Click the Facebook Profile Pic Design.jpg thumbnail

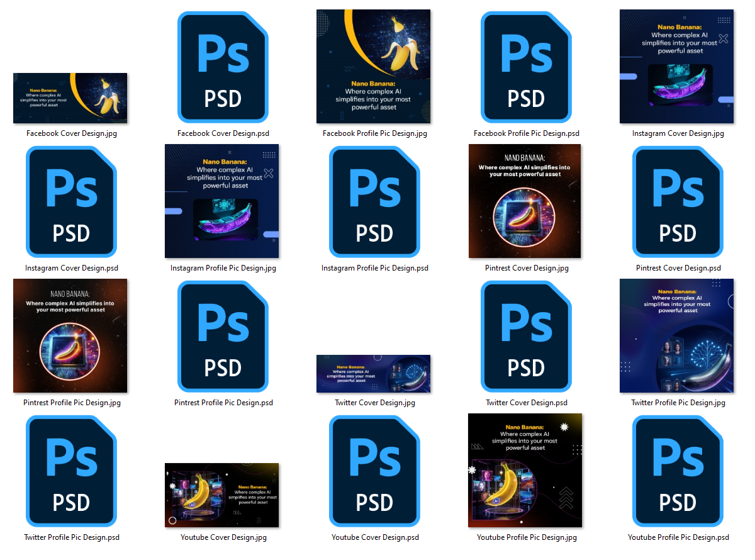point(374,67)
